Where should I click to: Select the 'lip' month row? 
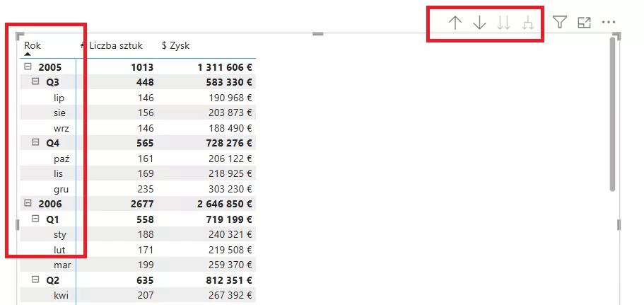[59, 98]
